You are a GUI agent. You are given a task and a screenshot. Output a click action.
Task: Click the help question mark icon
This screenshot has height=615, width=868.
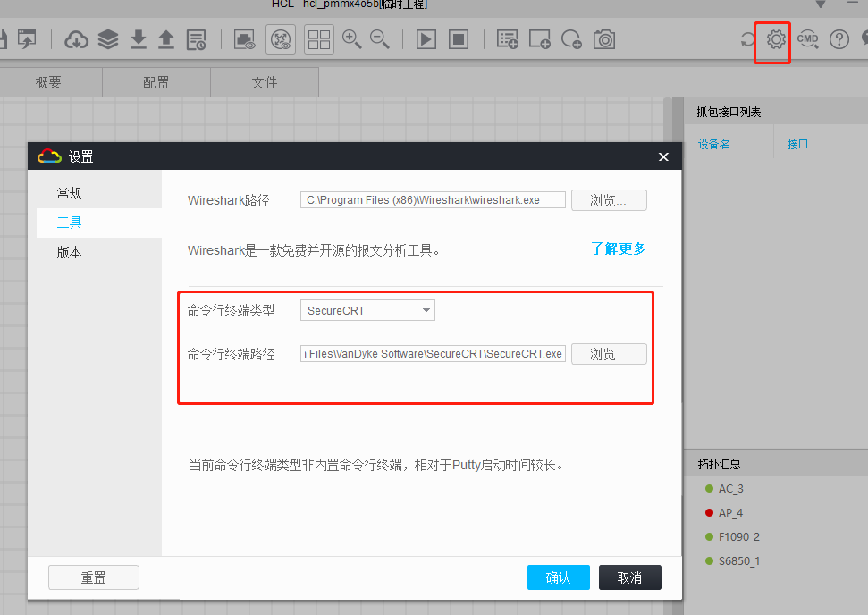(839, 40)
